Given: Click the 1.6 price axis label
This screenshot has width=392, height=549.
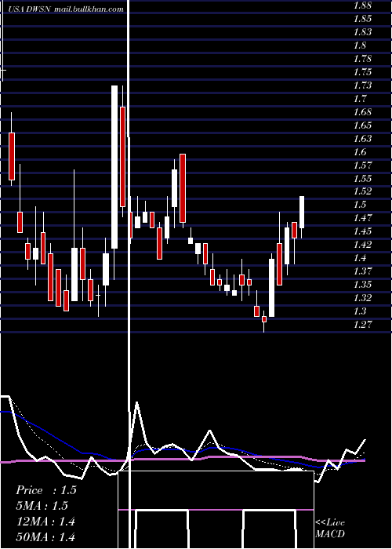Looking at the screenshot, I should click(x=360, y=151).
